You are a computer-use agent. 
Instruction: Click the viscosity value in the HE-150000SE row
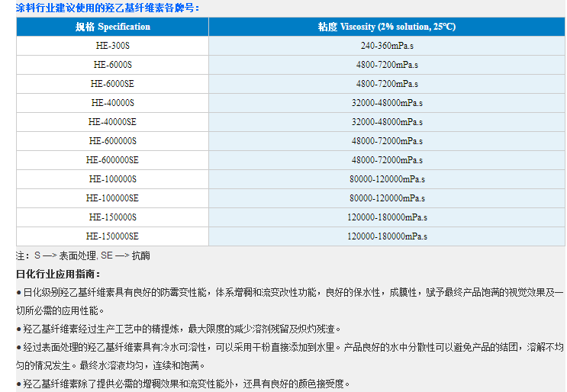(x=387, y=236)
